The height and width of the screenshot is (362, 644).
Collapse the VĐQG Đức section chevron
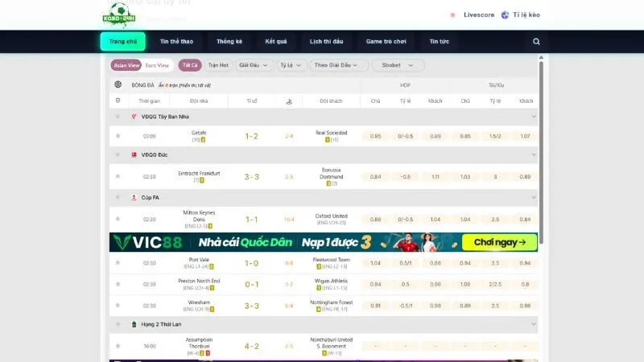tap(534, 154)
